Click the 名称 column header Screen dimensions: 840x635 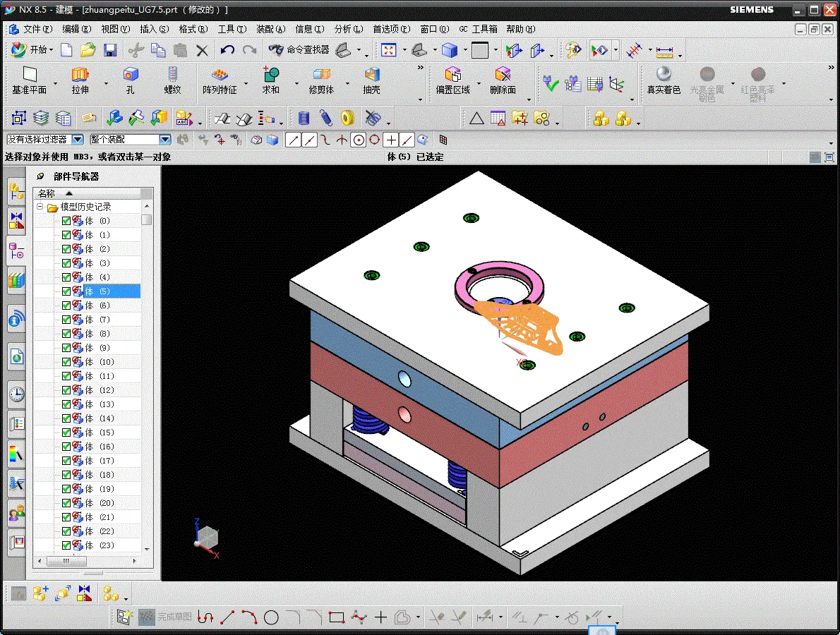pos(87,193)
